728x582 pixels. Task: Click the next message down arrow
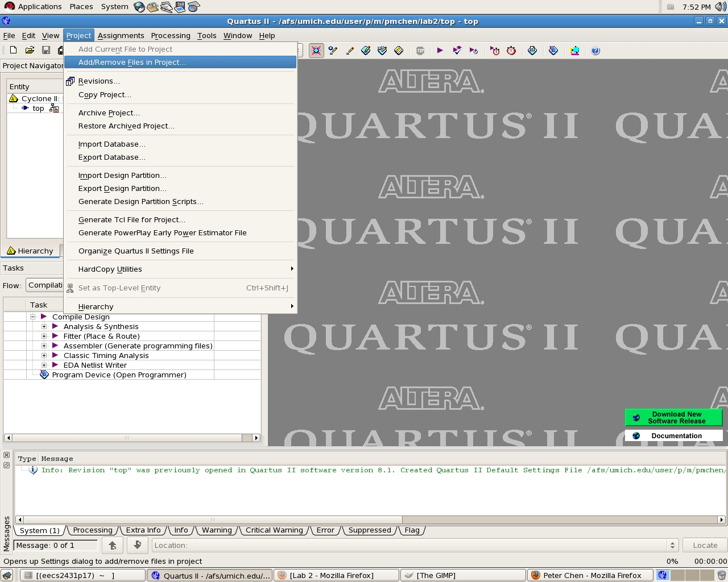click(x=137, y=545)
